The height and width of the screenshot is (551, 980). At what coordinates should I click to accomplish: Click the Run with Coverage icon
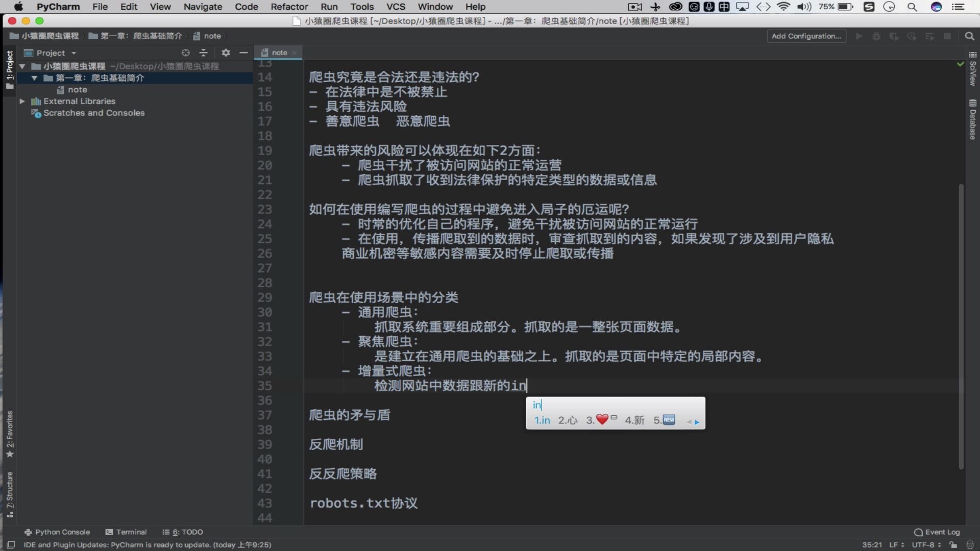[x=894, y=36]
